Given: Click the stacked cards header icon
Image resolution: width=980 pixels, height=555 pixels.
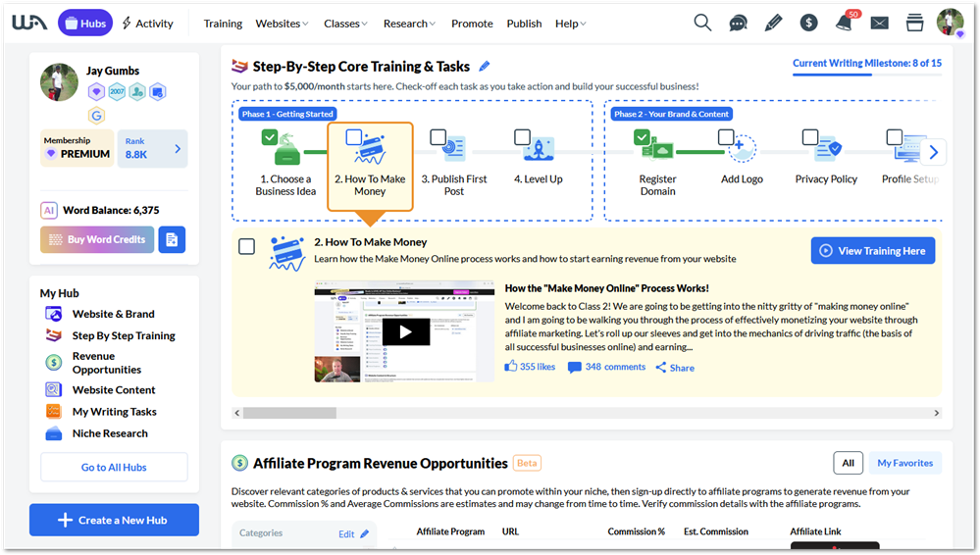Looking at the screenshot, I should click(x=914, y=24).
